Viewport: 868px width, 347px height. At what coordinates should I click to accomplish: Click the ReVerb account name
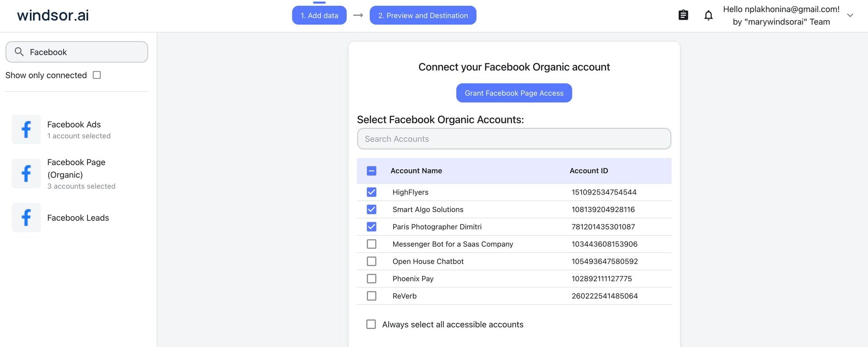405,296
